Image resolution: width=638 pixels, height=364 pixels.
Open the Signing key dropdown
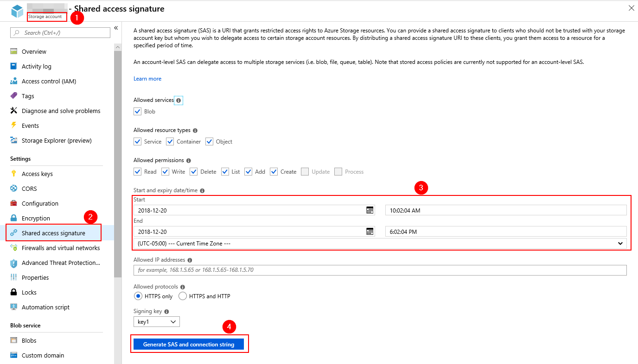156,321
